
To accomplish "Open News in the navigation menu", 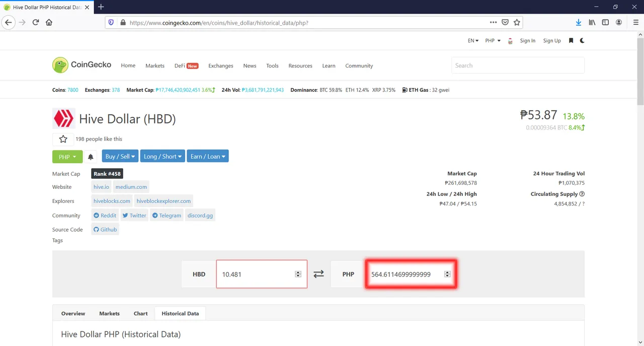I will (250, 65).
